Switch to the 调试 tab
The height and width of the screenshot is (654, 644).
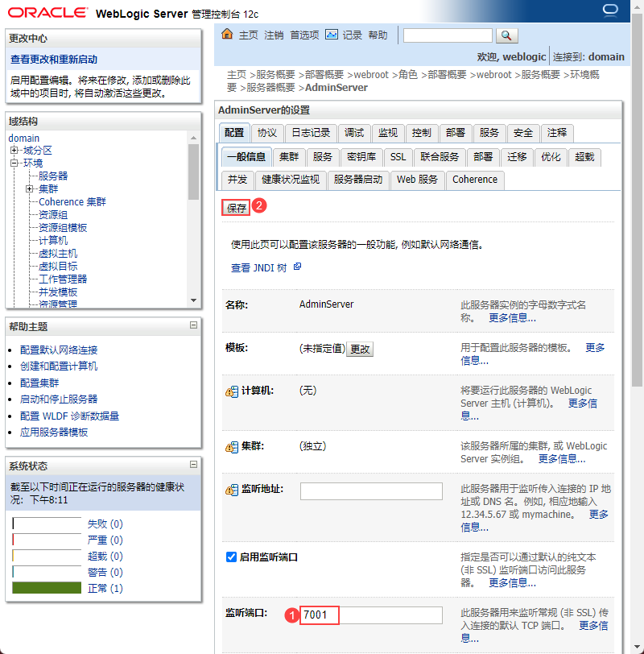coord(354,133)
